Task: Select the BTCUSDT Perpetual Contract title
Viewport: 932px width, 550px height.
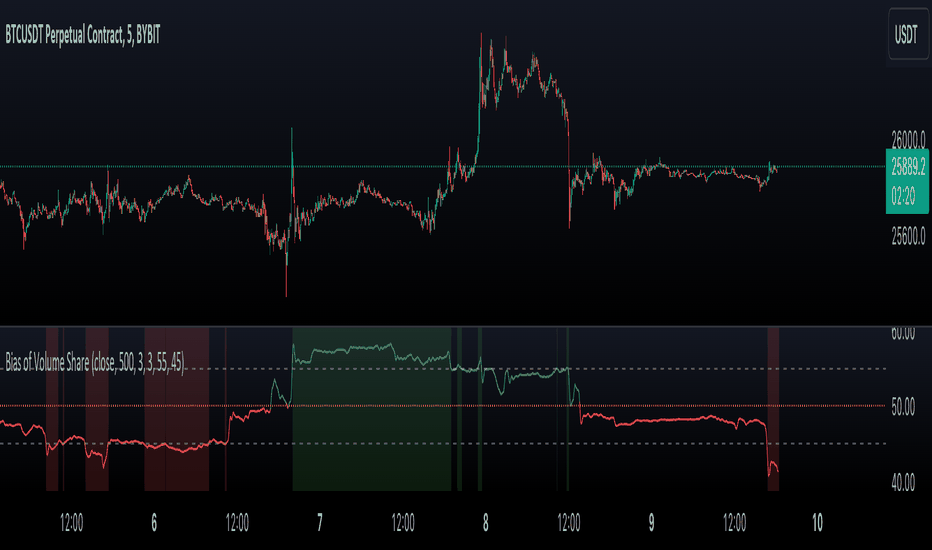Action: click(83, 35)
